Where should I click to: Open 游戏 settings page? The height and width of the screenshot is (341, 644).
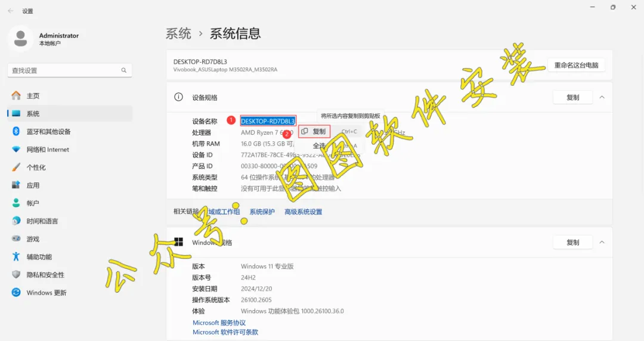coord(70,238)
